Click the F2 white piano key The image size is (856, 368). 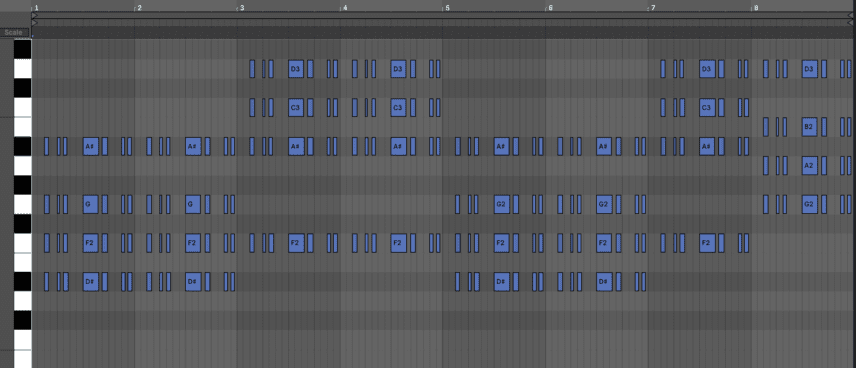coord(22,243)
